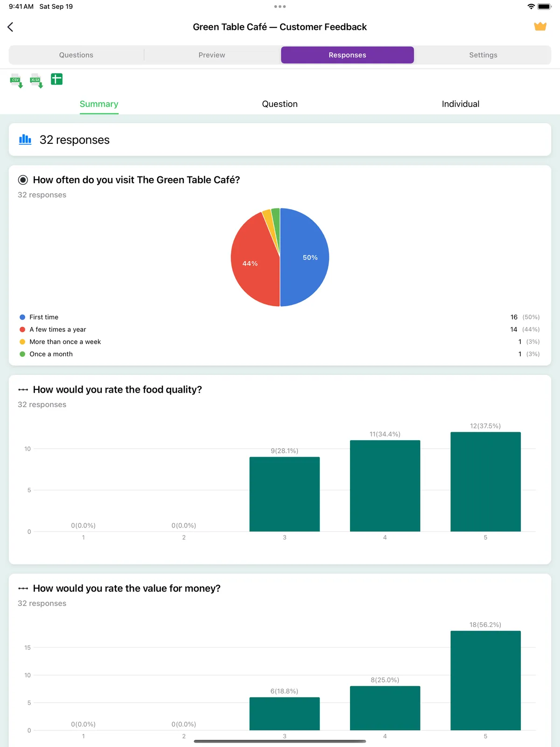Select the More than once a week label

pos(65,342)
